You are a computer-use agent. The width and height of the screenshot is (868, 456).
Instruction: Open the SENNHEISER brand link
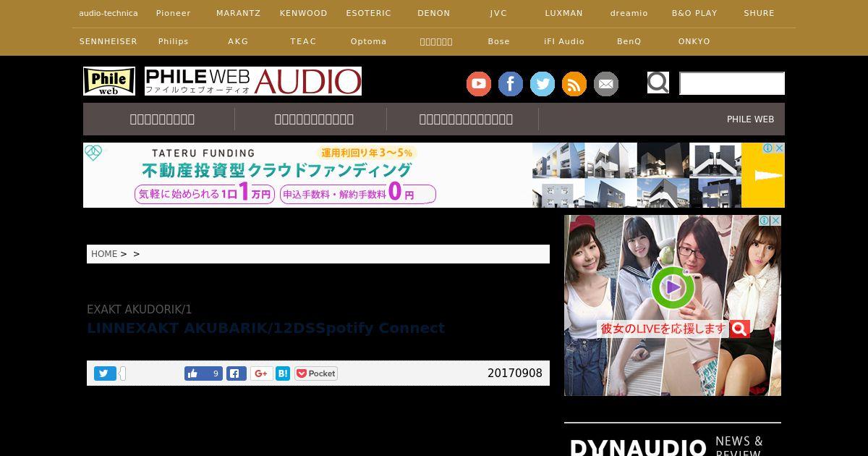coord(109,41)
